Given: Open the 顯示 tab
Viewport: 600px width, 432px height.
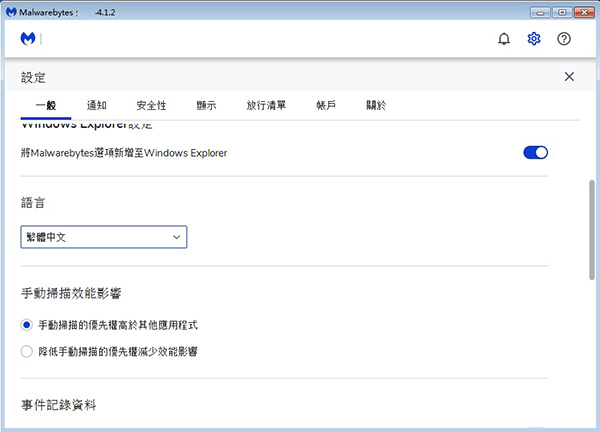Looking at the screenshot, I should click(x=206, y=105).
